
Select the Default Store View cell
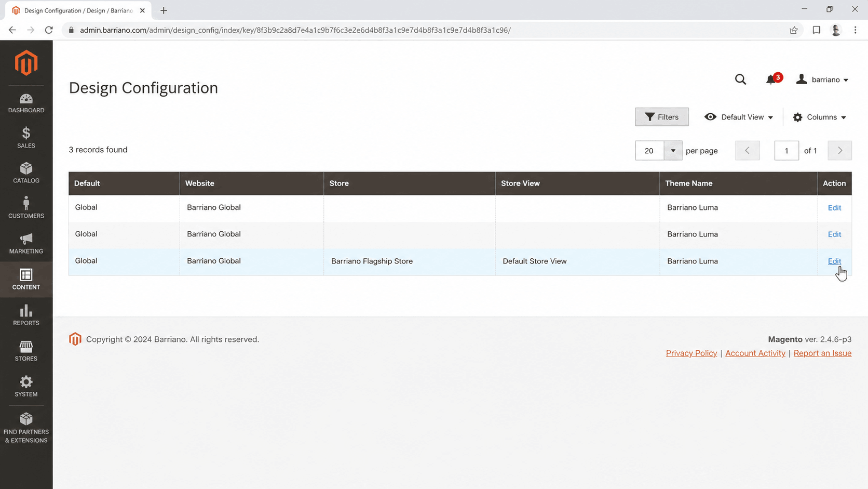click(x=577, y=261)
